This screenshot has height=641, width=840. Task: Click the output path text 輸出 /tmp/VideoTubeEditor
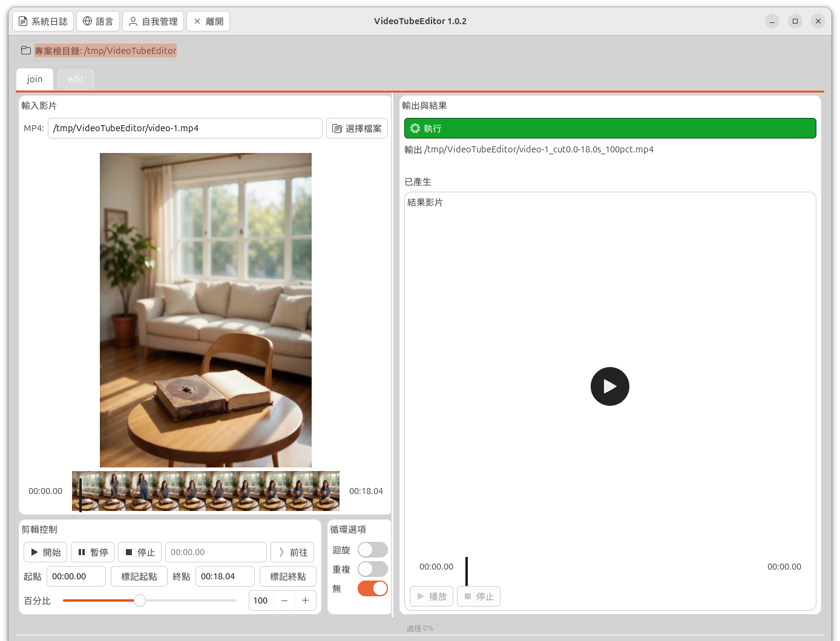pos(529,149)
